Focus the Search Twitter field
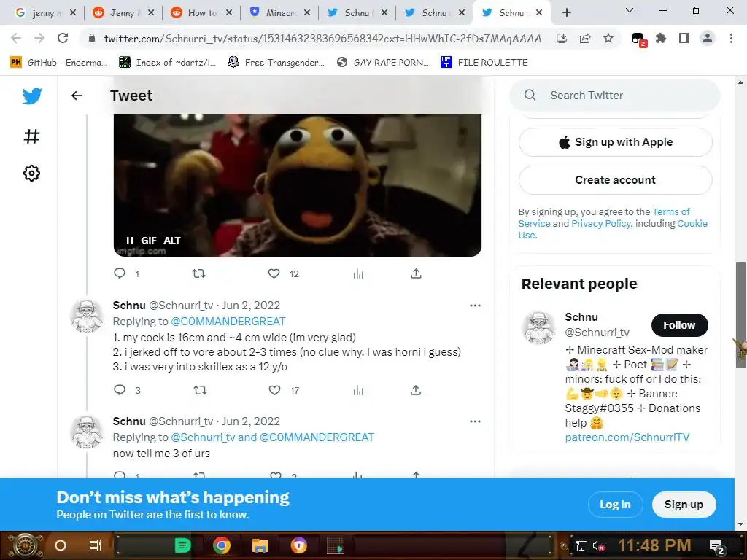The width and height of the screenshot is (747, 560). click(x=614, y=96)
